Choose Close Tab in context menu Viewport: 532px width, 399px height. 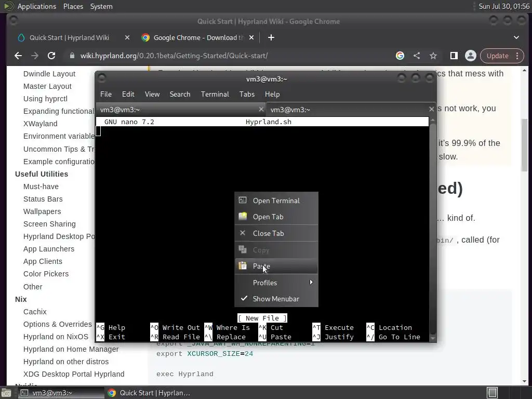tap(276, 233)
